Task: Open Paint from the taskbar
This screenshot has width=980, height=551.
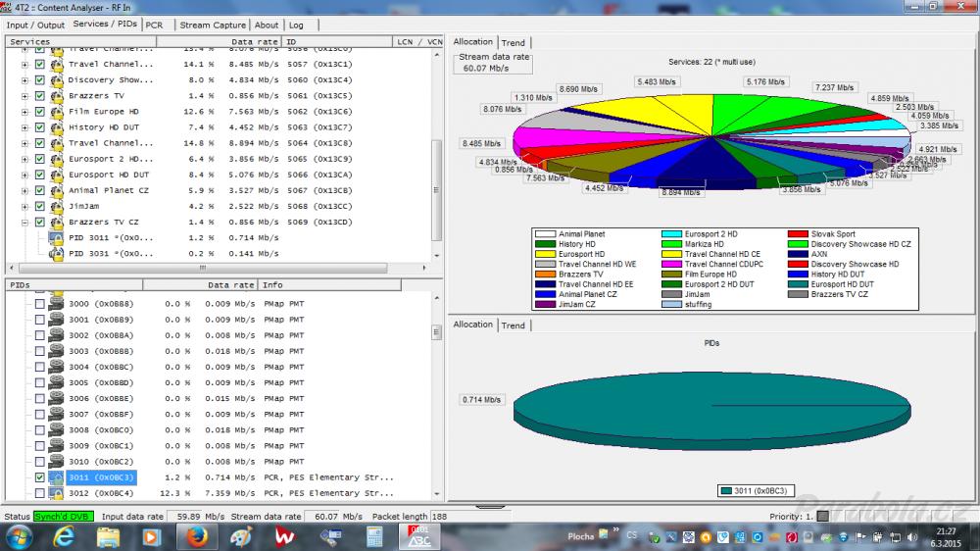Action: (x=241, y=537)
